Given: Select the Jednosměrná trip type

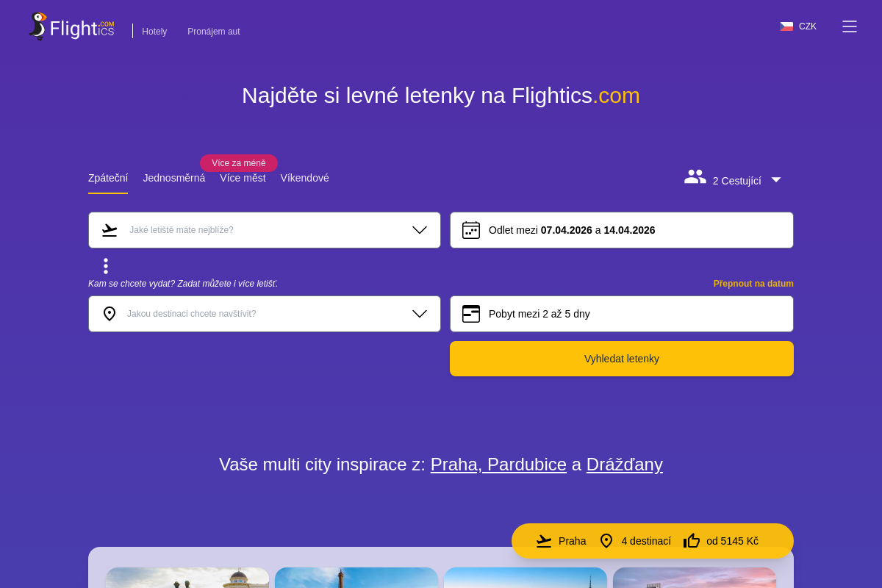Looking at the screenshot, I should coord(173,178).
